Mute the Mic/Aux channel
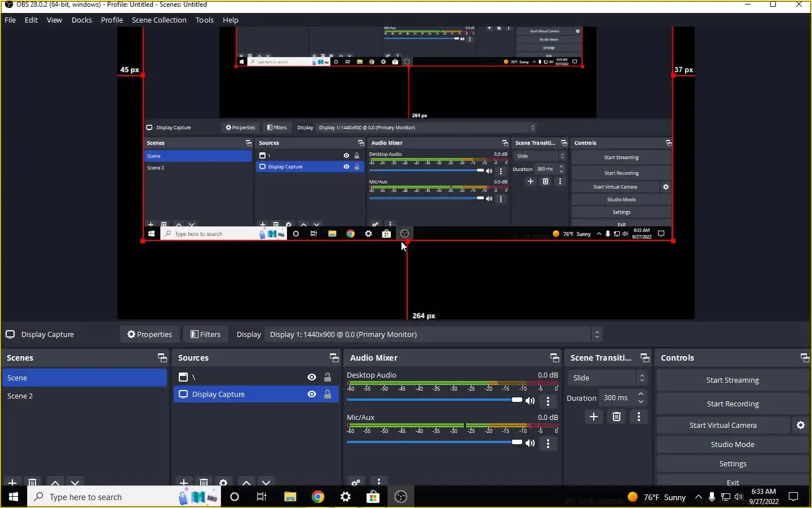812x508 pixels. click(x=530, y=443)
